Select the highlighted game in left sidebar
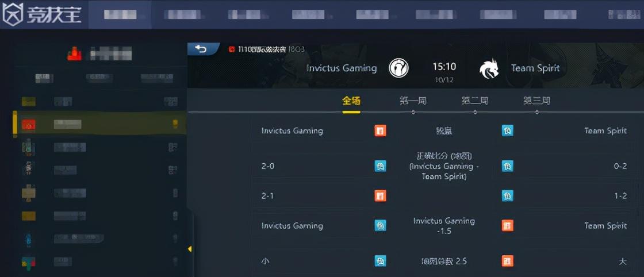Screen dimensions: 644x277 (x=99, y=124)
